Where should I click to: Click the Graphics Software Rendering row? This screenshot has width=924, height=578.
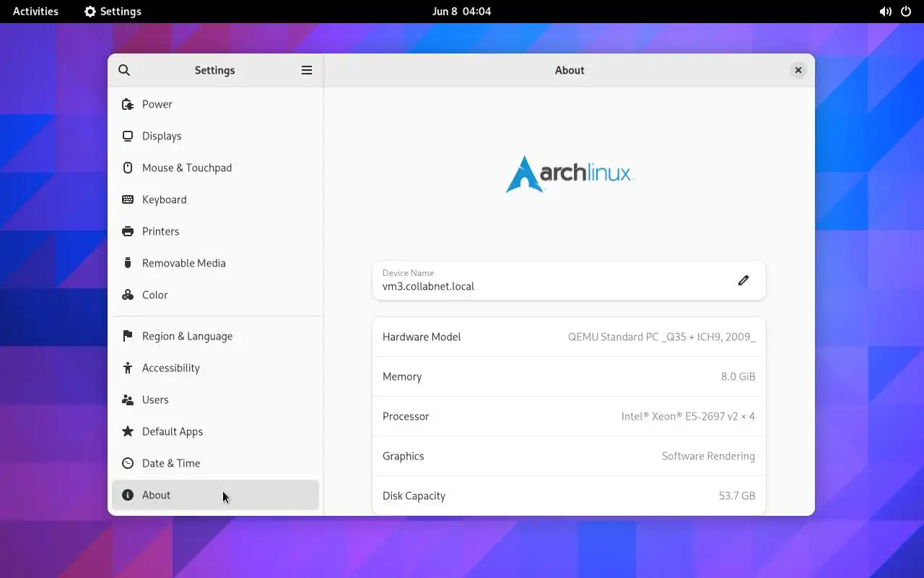tap(569, 456)
